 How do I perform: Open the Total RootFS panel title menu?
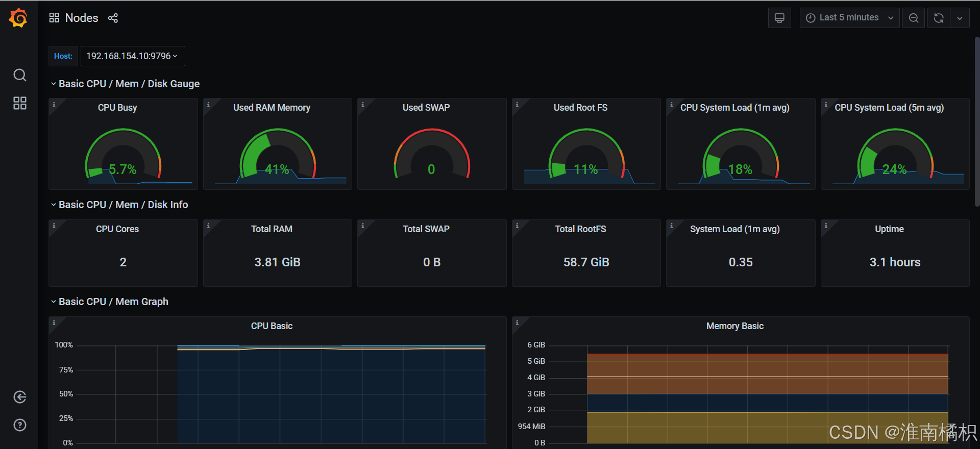coord(580,229)
